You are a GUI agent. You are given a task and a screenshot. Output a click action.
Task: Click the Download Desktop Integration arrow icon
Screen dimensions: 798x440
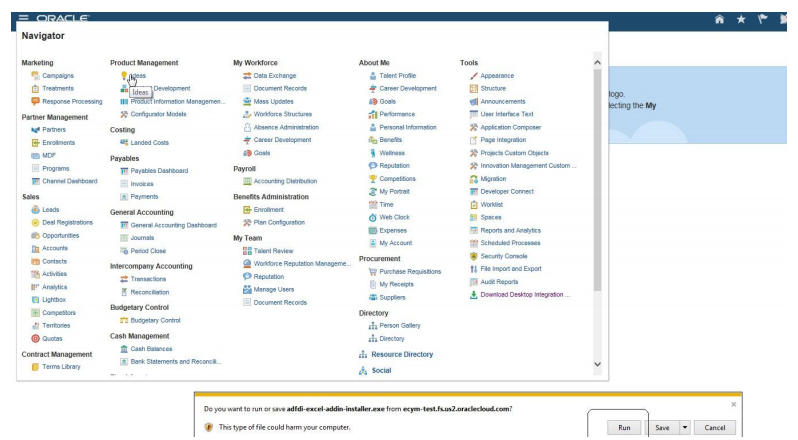(x=474, y=295)
